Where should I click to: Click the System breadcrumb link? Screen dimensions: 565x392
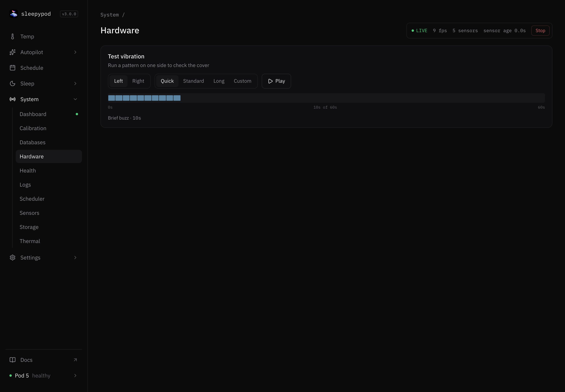[x=110, y=15]
